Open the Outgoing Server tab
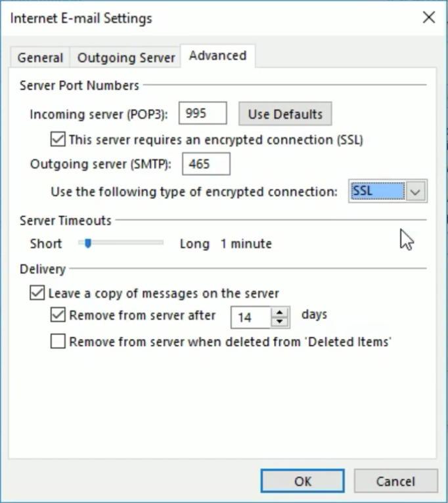 coord(126,58)
